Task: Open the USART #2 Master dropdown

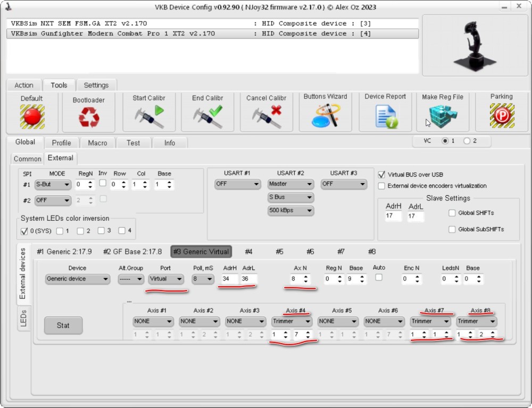Action: click(290, 184)
